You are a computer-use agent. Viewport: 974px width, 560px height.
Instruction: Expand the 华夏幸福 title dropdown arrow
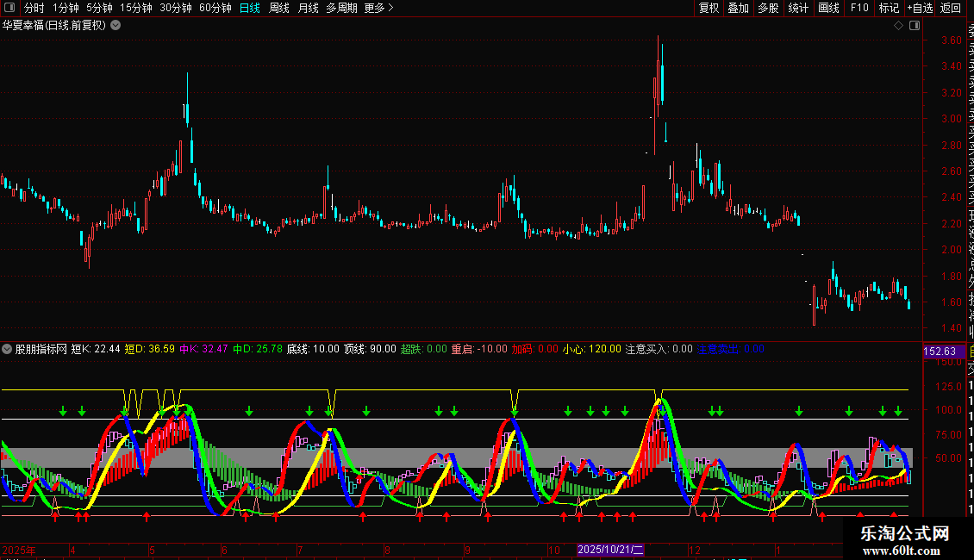[x=116, y=25]
